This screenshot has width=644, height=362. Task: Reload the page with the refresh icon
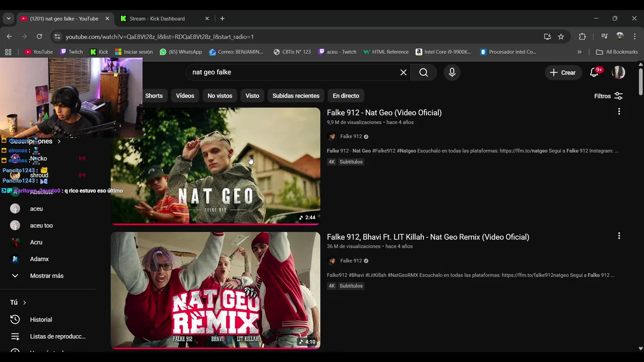(x=39, y=37)
